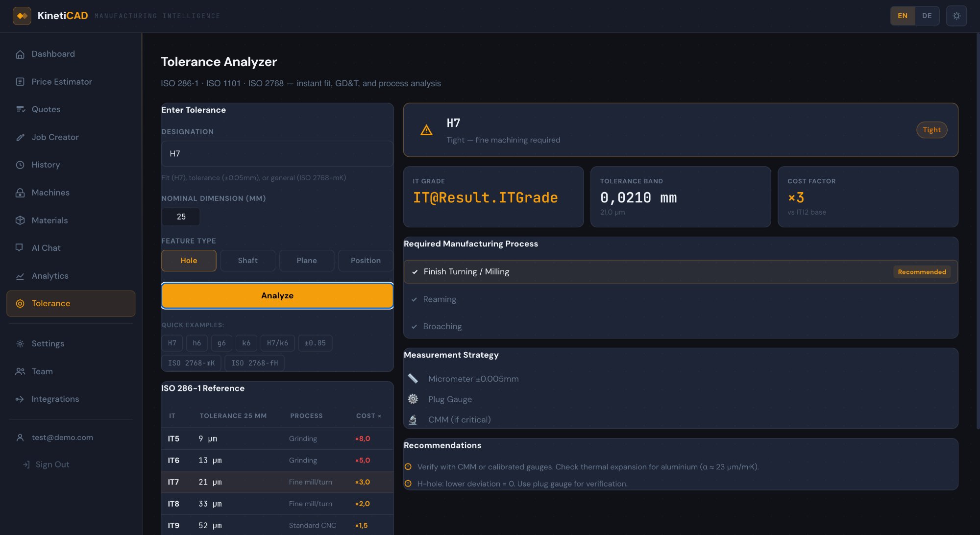Open Dashboard via its home icon
Viewport: 980px width, 535px height.
tap(20, 54)
